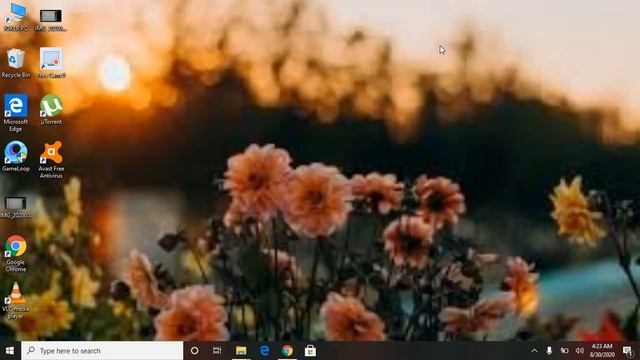Screen dimensions: 640x360
Task: Open the Action Center notifications icon
Action: [x=628, y=351]
